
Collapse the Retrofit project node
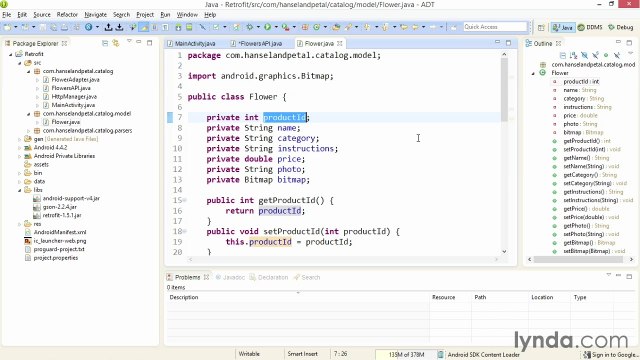click(11, 54)
